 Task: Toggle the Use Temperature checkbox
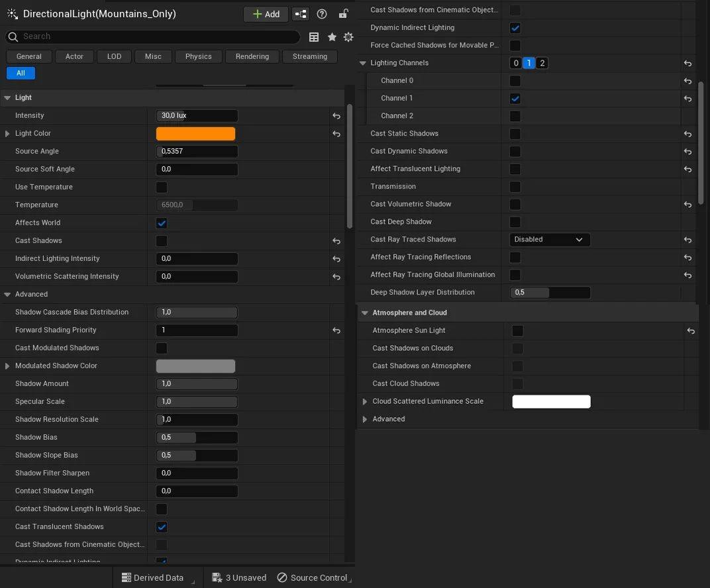[162, 187]
